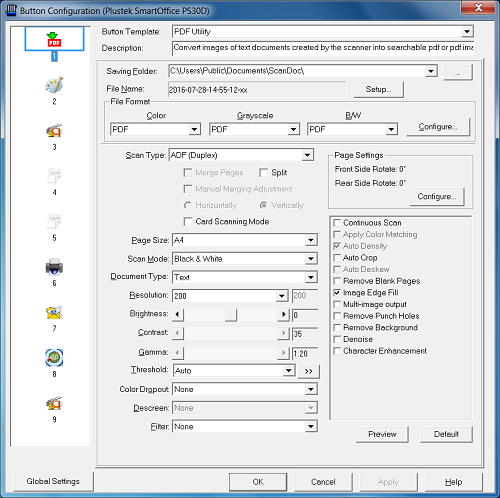500x498 pixels.
Task: Select the printer button 6 icon
Action: pyautogui.click(x=54, y=267)
